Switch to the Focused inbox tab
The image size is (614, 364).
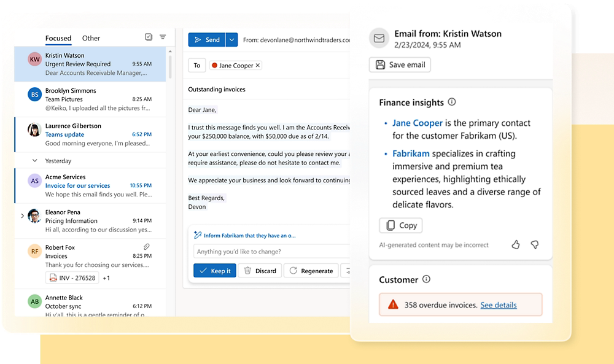58,38
